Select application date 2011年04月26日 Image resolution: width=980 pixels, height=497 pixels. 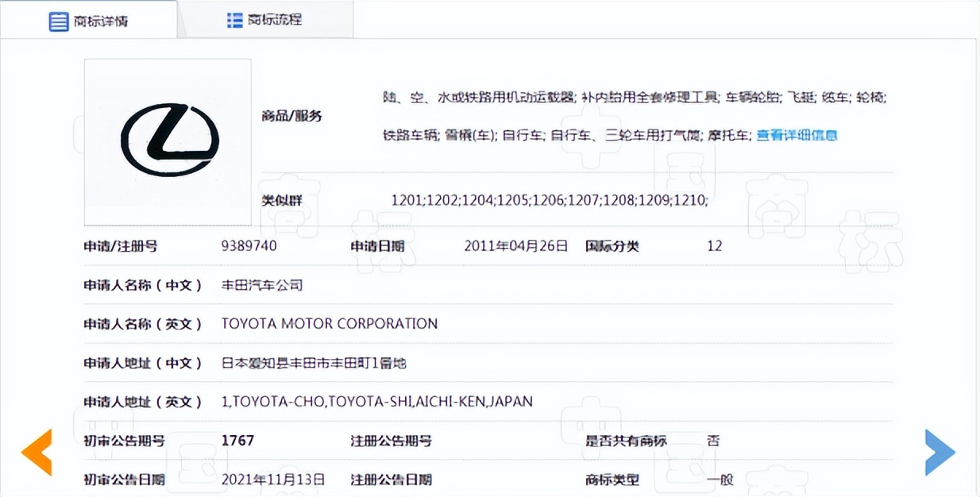[x=516, y=246]
